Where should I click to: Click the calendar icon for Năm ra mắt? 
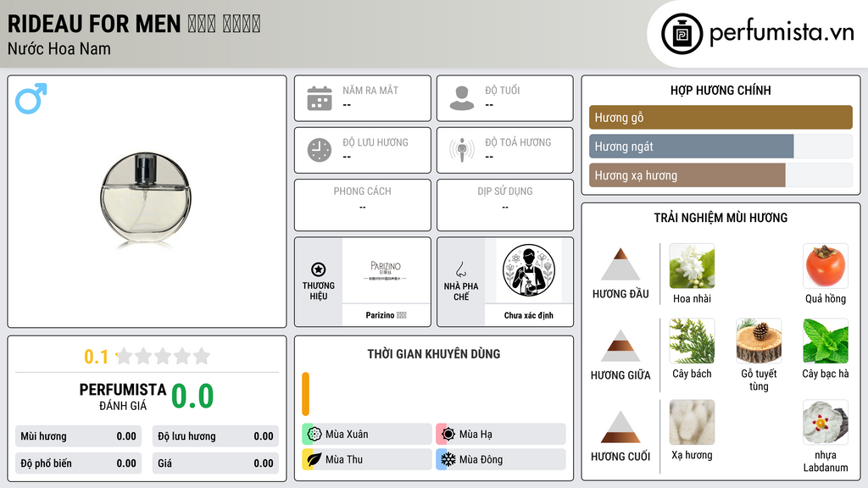tap(320, 98)
